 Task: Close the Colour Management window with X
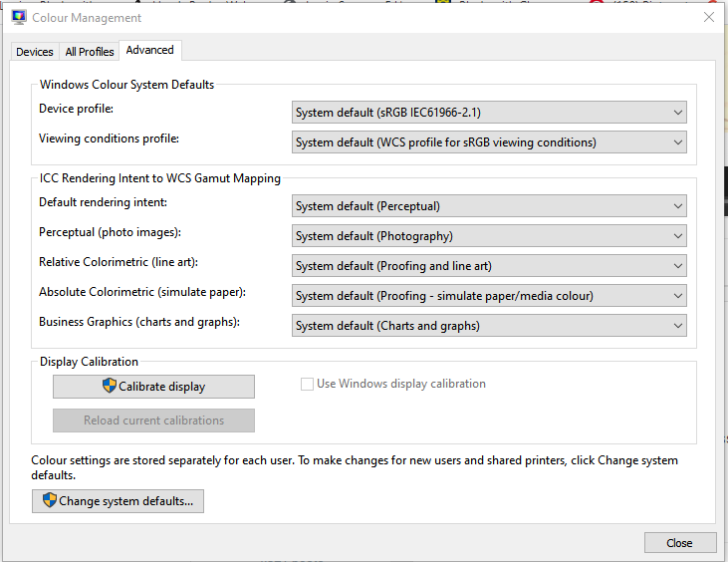point(708,18)
